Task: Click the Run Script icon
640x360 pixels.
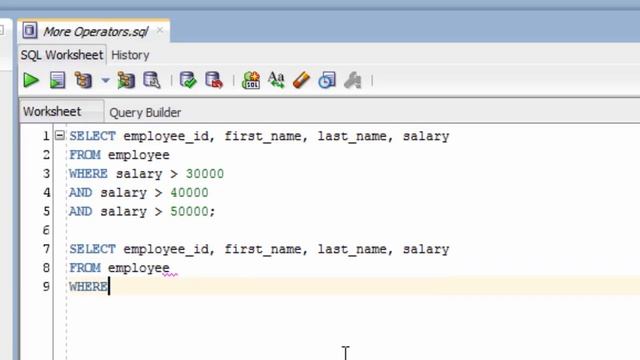Action: 57,80
